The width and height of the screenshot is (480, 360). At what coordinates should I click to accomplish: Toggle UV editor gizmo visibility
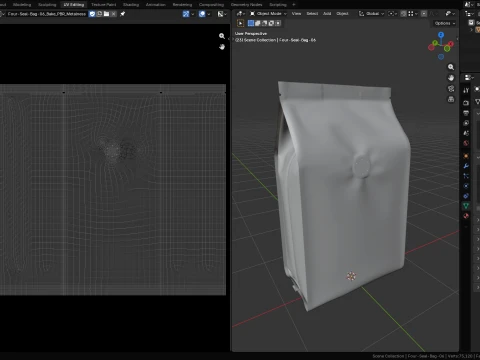tap(186, 14)
